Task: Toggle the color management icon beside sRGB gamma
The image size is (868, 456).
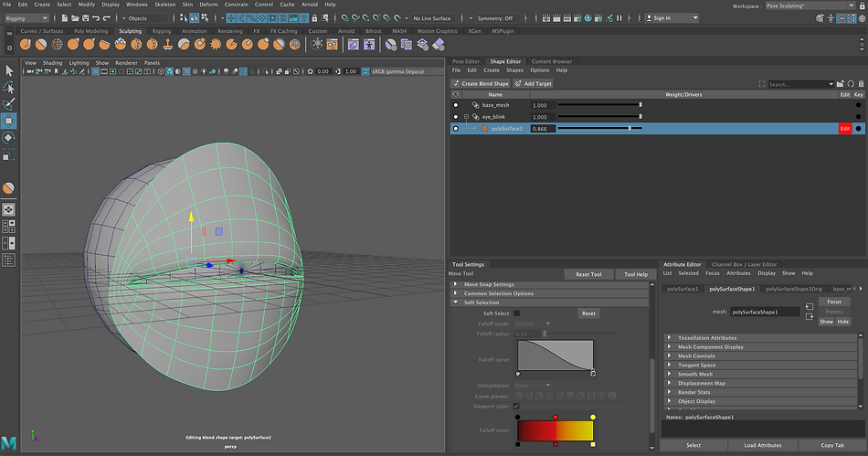Action: (x=365, y=71)
